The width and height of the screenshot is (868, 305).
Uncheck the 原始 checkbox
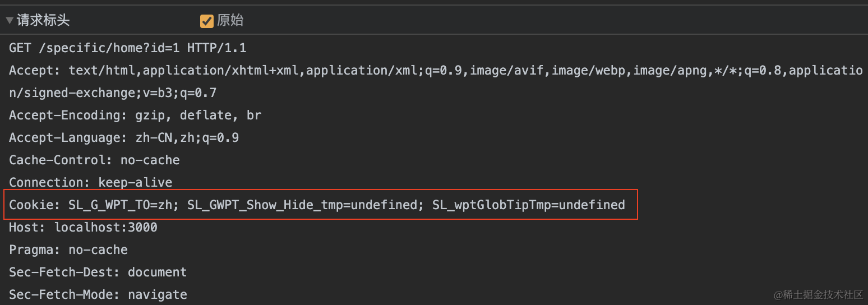pyautogui.click(x=207, y=21)
